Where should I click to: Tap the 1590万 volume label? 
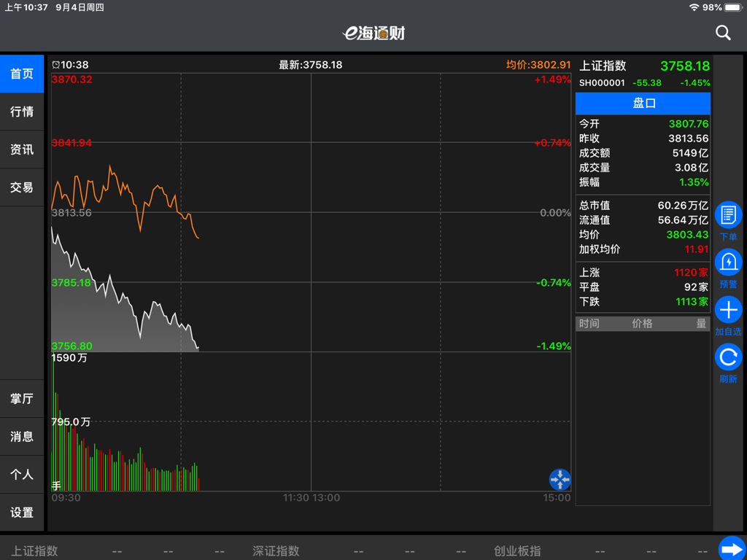pos(69,358)
